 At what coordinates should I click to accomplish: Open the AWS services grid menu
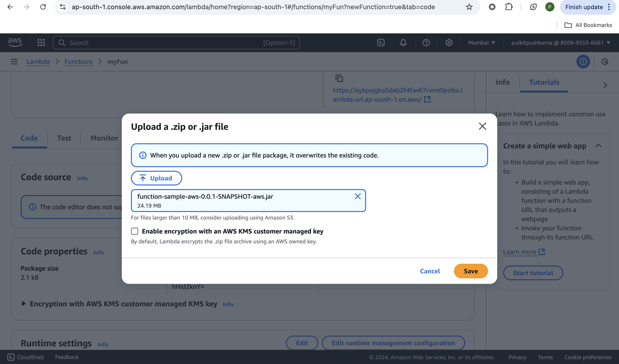pos(41,43)
